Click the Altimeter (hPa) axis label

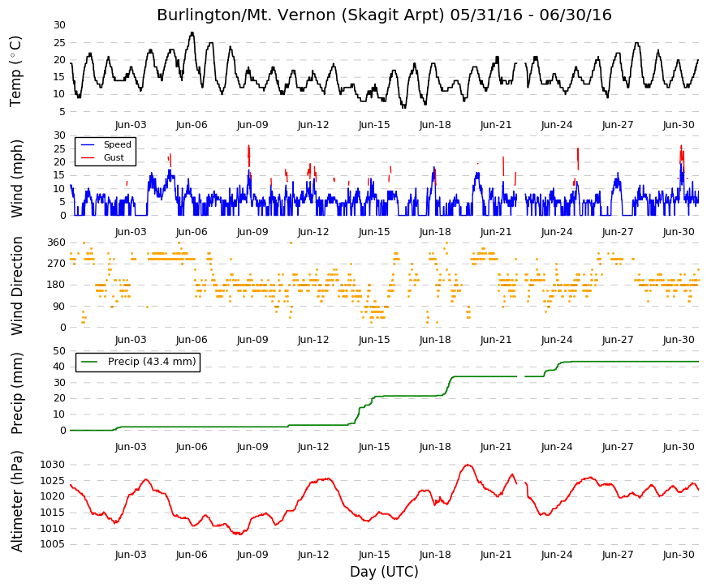click(x=16, y=500)
